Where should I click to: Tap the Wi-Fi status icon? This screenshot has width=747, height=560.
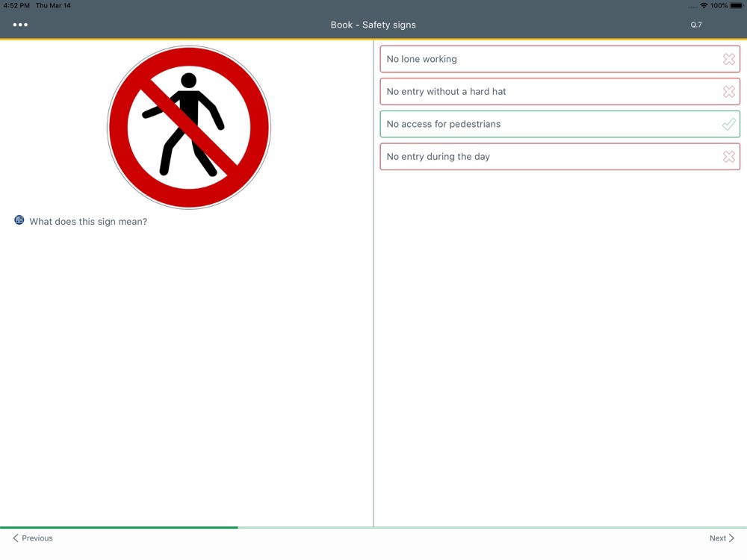[704, 6]
